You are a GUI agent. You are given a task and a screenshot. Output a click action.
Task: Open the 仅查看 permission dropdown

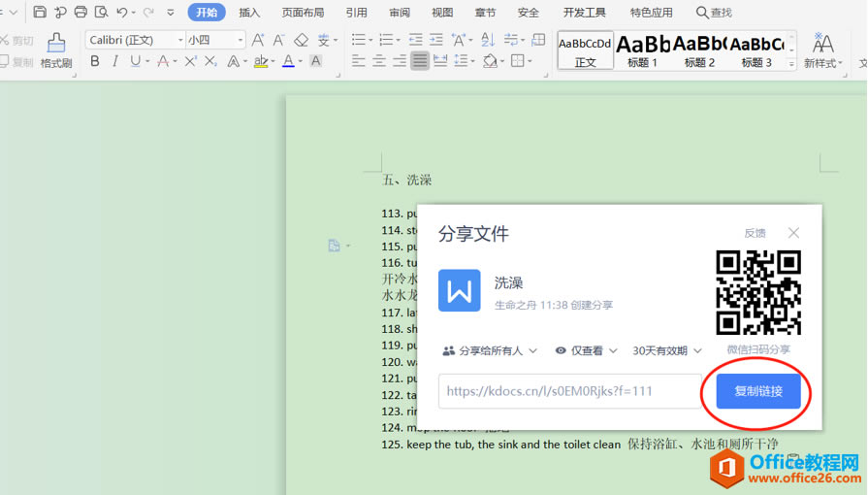pos(586,351)
